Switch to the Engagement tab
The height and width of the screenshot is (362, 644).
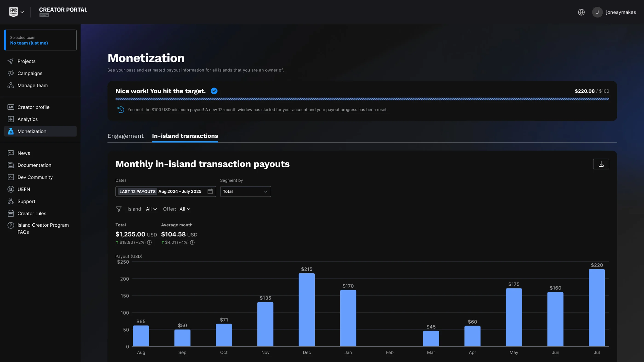pyautogui.click(x=126, y=136)
